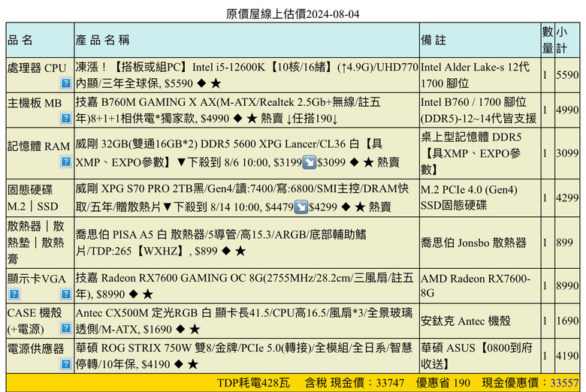The image size is (586, 392).
Task: Click the 處理器 CPU label
Action: [x=37, y=68]
